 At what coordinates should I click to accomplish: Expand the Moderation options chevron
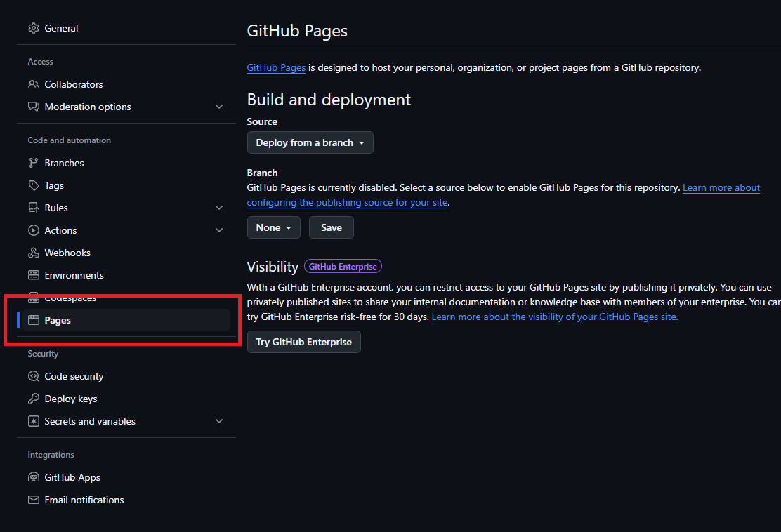(219, 107)
